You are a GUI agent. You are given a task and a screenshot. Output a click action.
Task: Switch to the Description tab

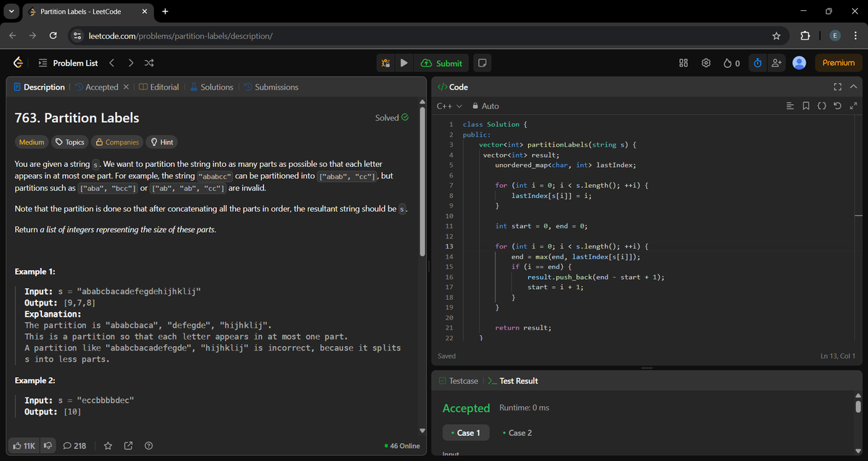(40, 87)
